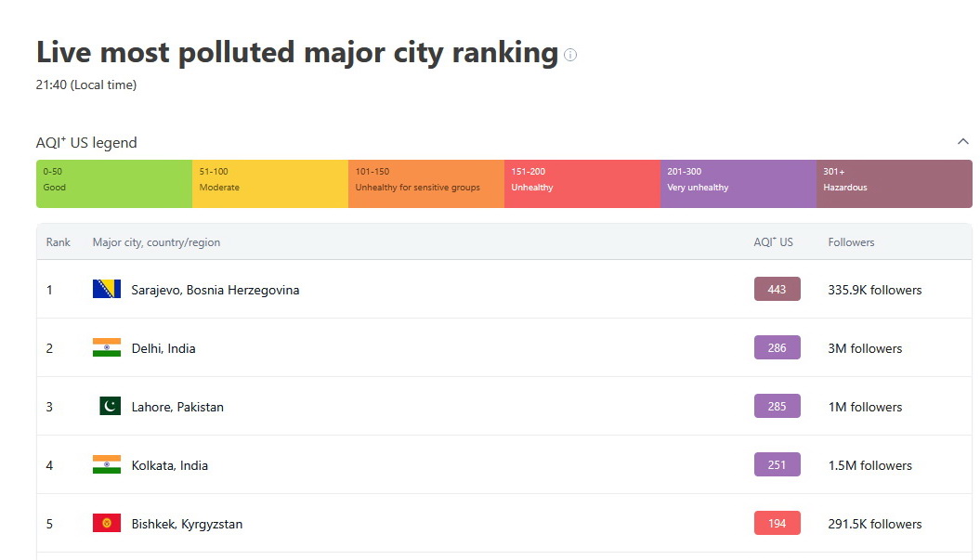Image resolution: width=980 pixels, height=560 pixels.
Task: Click the Pakistan flag next to Lahore
Action: click(110, 407)
